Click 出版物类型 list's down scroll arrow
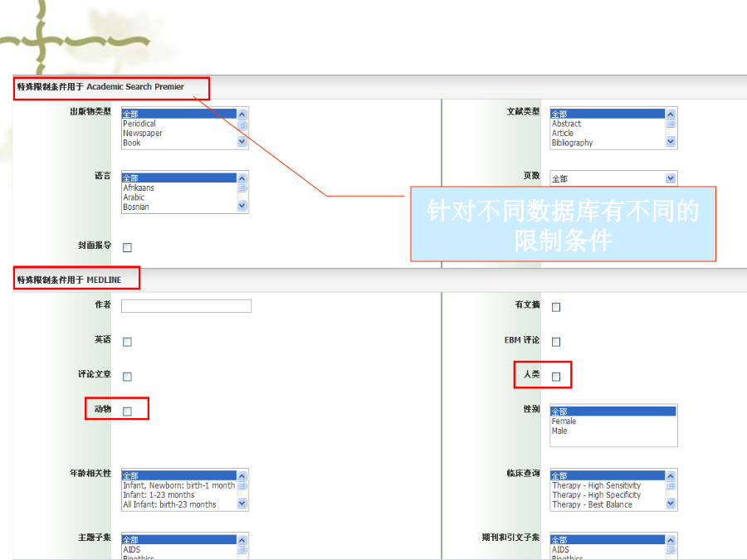 click(242, 141)
